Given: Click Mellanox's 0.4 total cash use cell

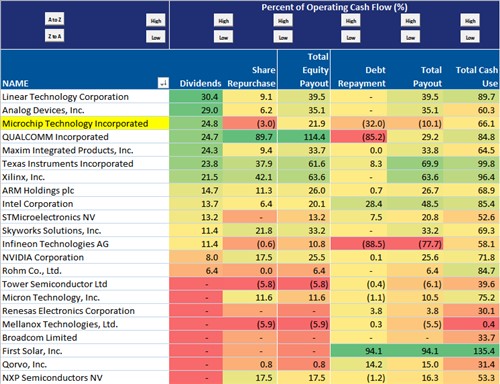Looking at the screenshot, I should click(472, 324).
